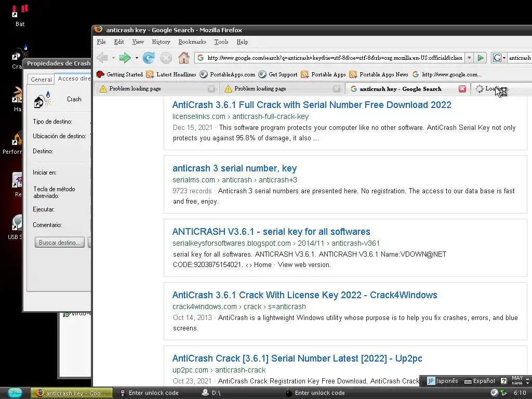Click language bar help question icon
The image size is (532, 399).
tap(503, 381)
